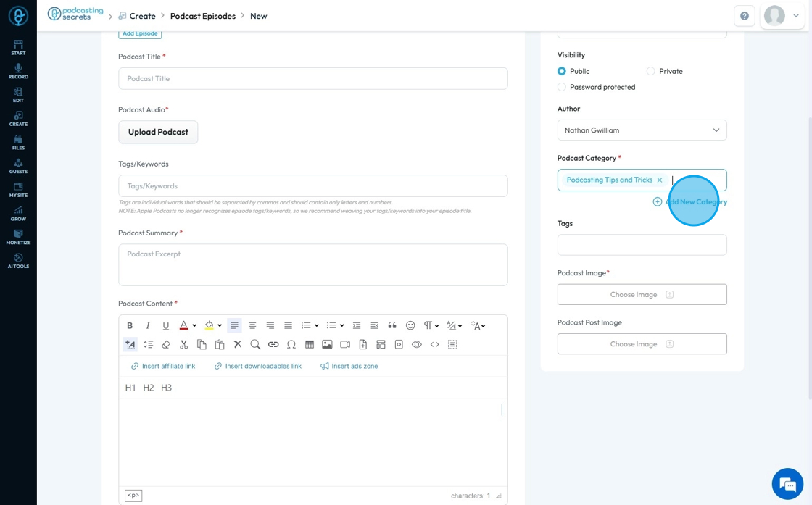Apply the red font color button
The height and width of the screenshot is (505, 812).
(x=184, y=325)
